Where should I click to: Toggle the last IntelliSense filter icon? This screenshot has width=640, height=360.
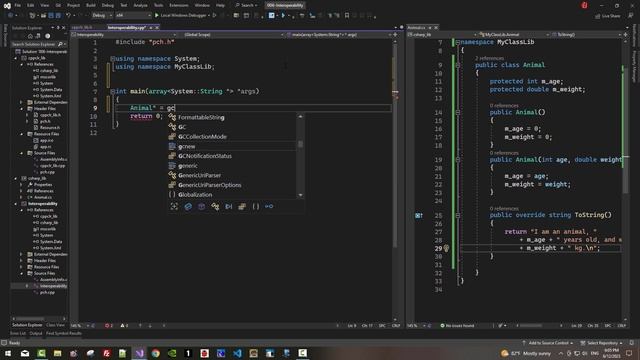tap(269, 207)
